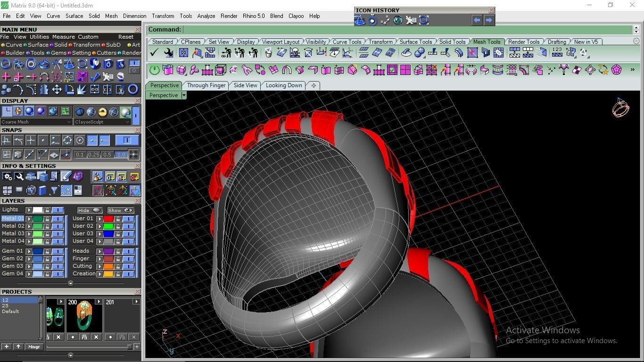Click the pink plus icon in Main Menu
Image resolution: width=644 pixels, height=362 pixels.
pos(6,76)
